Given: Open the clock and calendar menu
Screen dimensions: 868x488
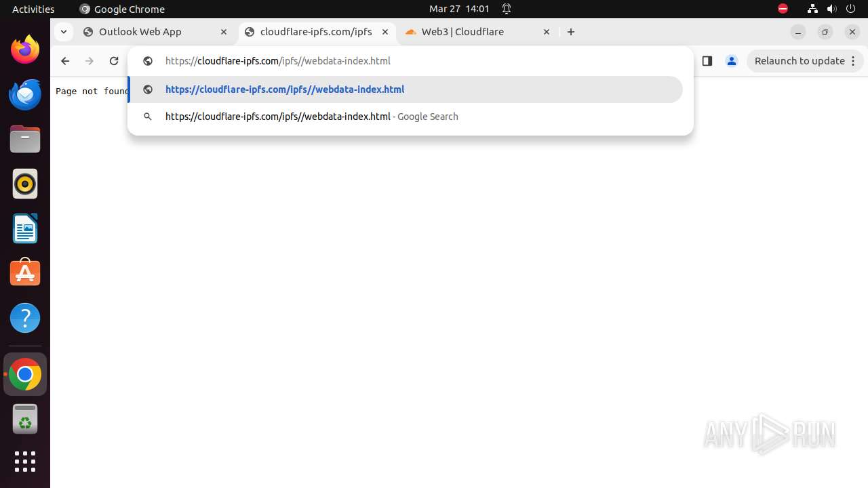Looking at the screenshot, I should [459, 9].
